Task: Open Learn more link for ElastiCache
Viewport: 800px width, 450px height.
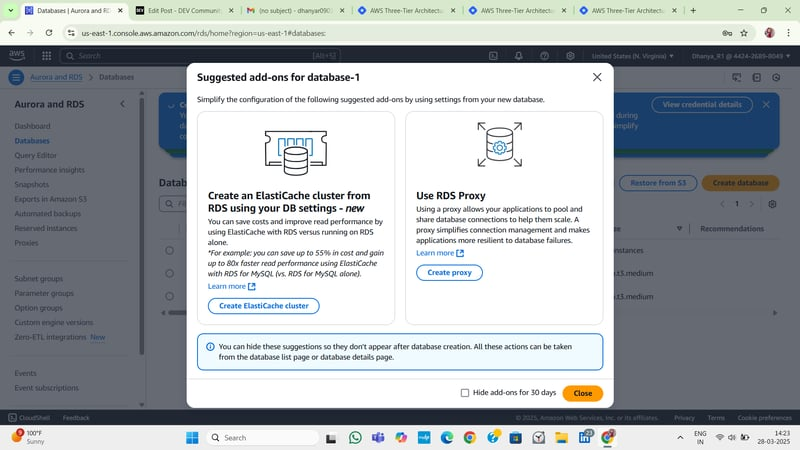Action: tap(232, 286)
